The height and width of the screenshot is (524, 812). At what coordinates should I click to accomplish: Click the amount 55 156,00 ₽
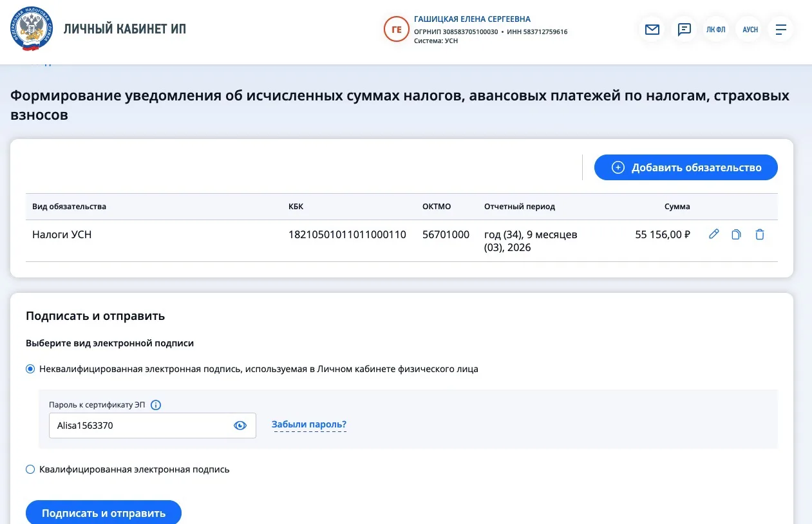pos(663,235)
